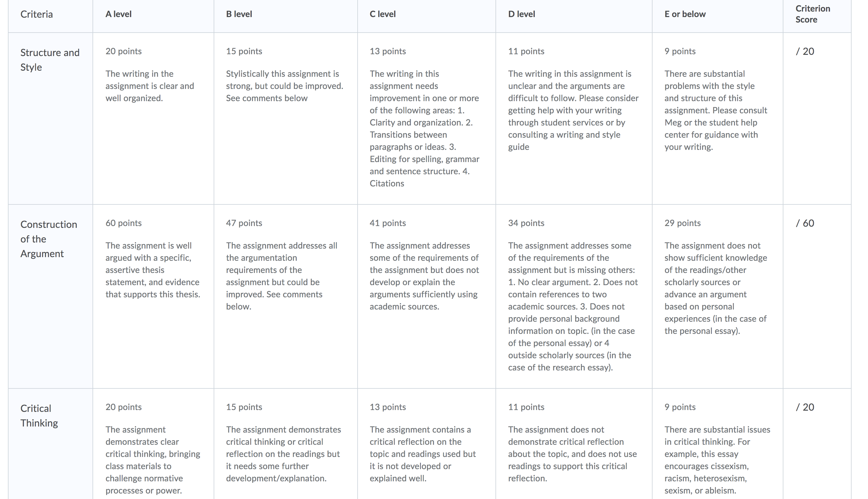Click the Construction of the Argument criterion label
This screenshot has width=868, height=499.
49,239
